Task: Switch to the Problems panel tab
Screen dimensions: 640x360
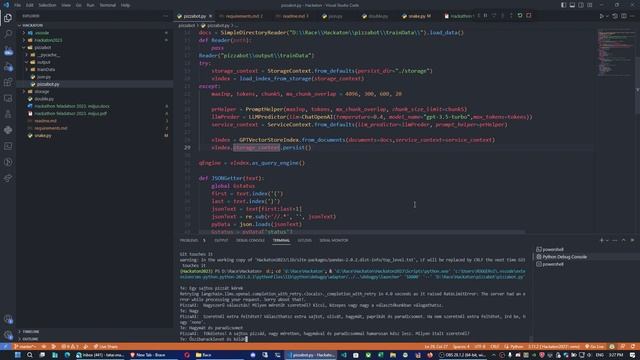Action: pyautogui.click(x=192, y=240)
